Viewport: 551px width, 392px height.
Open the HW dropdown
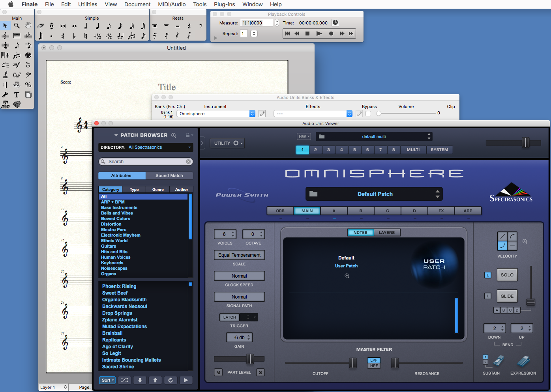coord(304,136)
